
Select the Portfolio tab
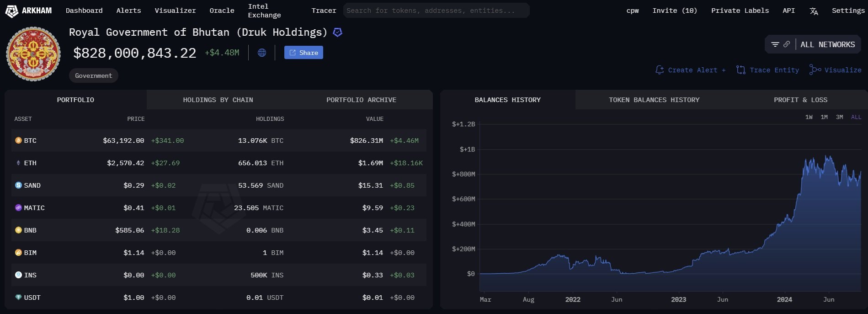75,100
